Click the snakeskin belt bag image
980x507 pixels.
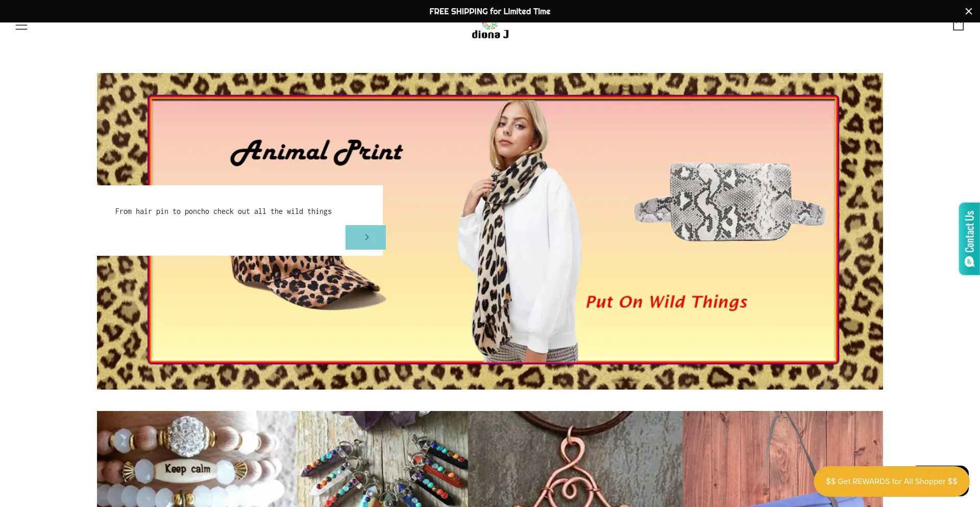click(730, 202)
